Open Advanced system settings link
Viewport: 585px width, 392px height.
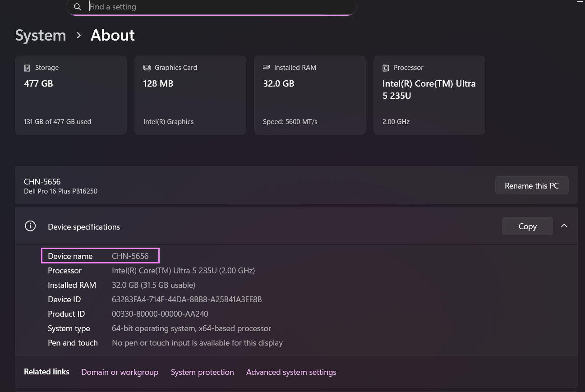coord(291,372)
